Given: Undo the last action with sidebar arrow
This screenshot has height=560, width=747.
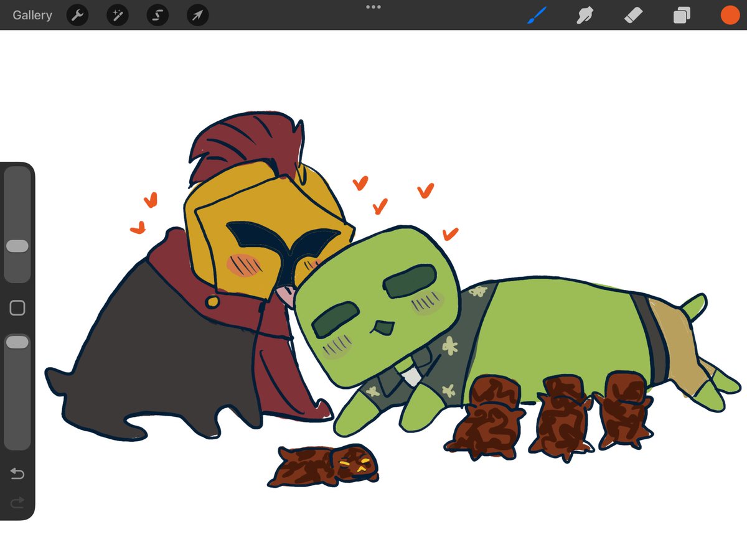Looking at the screenshot, I should 17,474.
